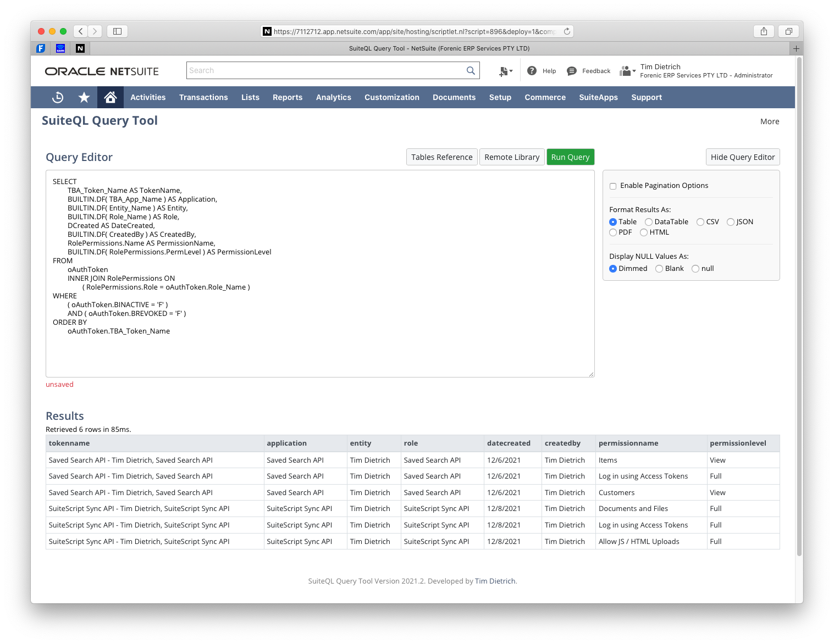834x644 pixels.
Task: Open the Reports menu
Action: 288,97
